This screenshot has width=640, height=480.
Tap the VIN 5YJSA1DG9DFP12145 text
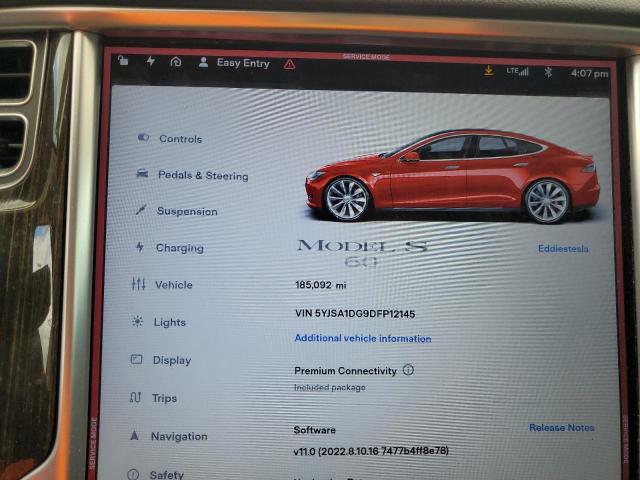pyautogui.click(x=355, y=313)
